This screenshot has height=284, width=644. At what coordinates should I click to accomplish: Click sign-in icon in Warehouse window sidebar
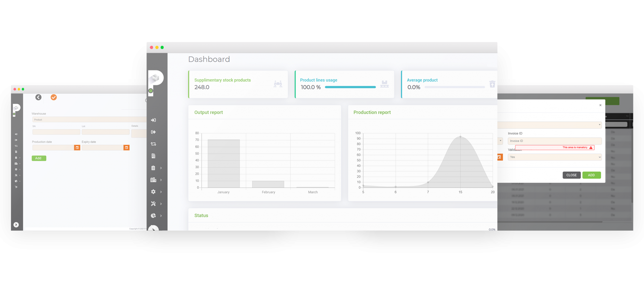[x=16, y=134]
